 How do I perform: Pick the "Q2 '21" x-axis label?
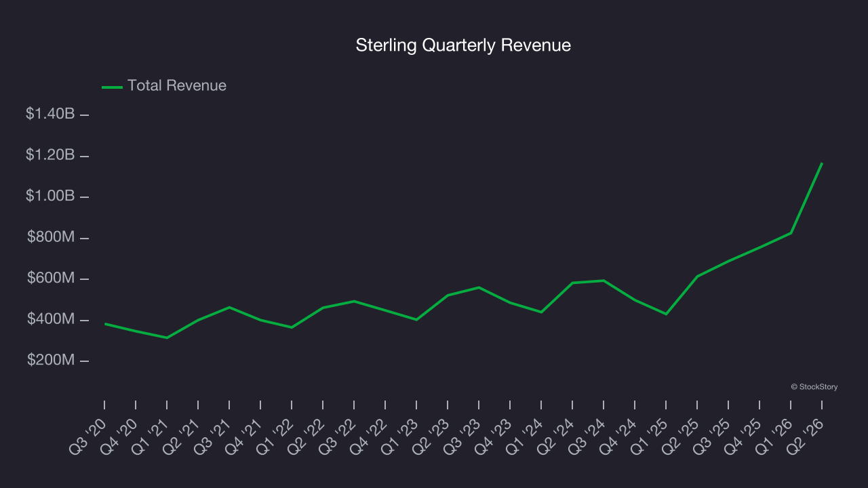point(182,436)
